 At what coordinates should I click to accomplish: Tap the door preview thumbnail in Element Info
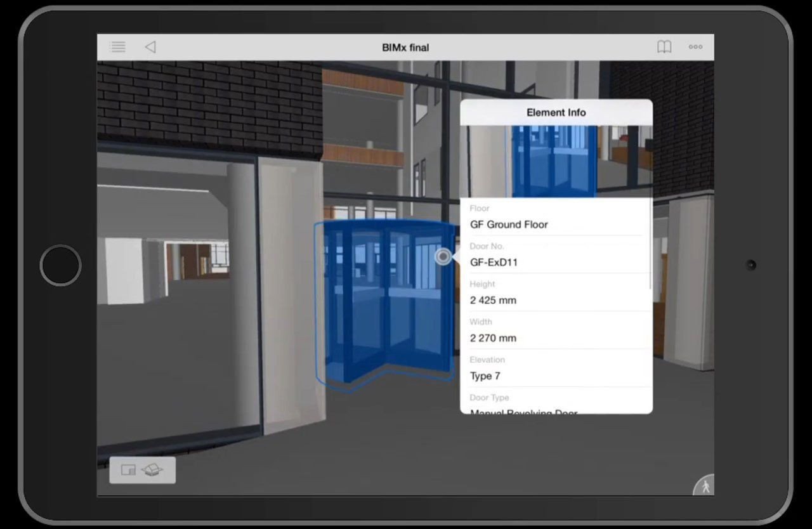point(556,162)
